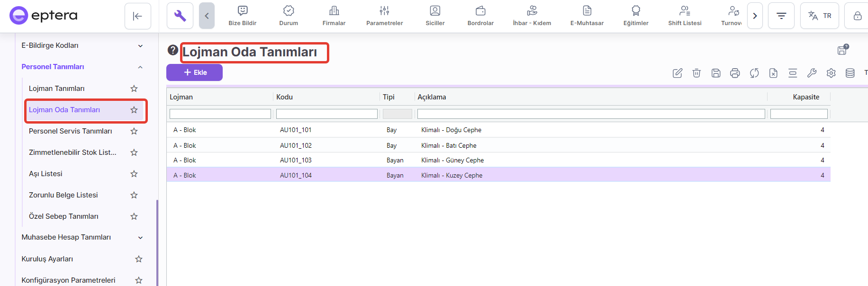Export the table with the Excel file icon
868x286 pixels.
(x=773, y=73)
